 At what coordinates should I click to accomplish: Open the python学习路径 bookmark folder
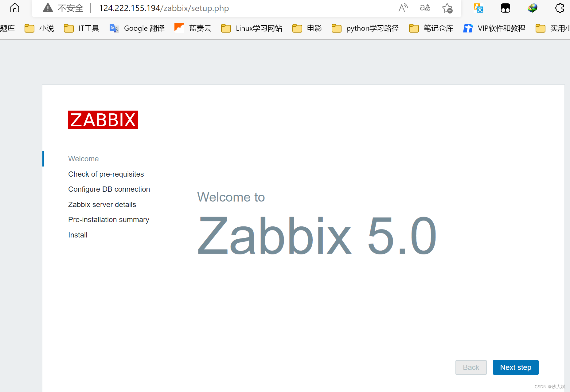point(365,28)
